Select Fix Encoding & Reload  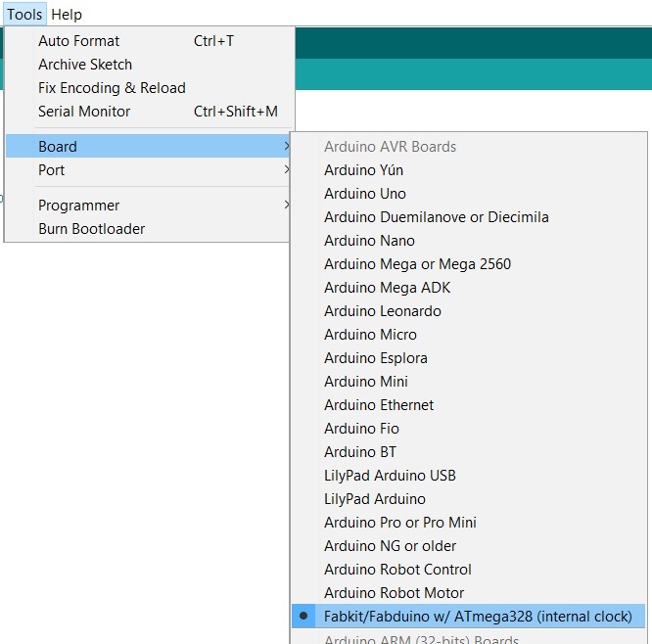coord(112,88)
